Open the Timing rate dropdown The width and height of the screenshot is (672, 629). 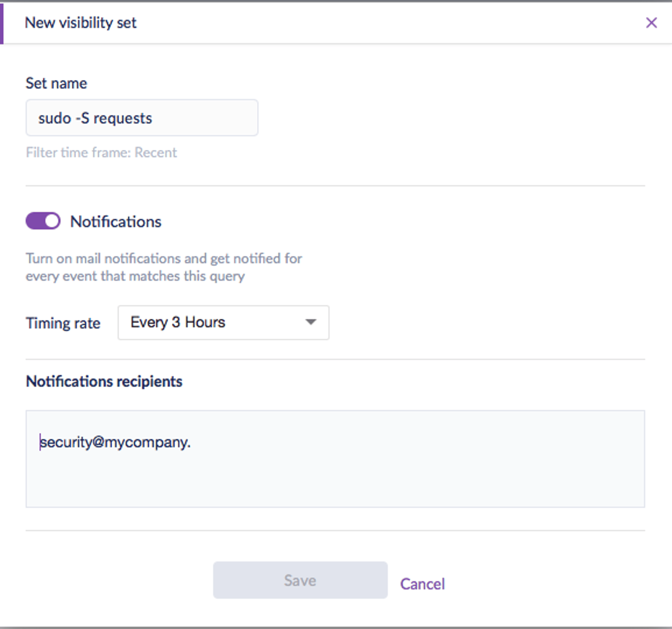(x=223, y=323)
